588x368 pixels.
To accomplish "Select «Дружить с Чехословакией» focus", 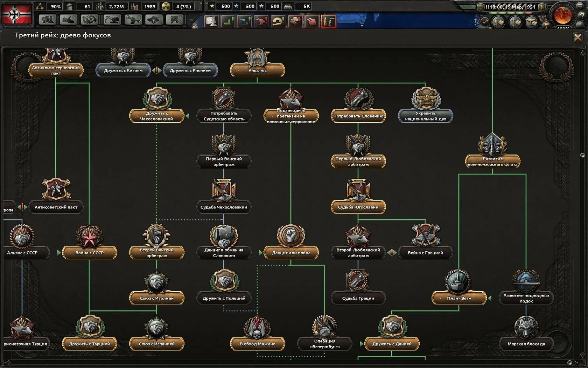I will point(157,116).
